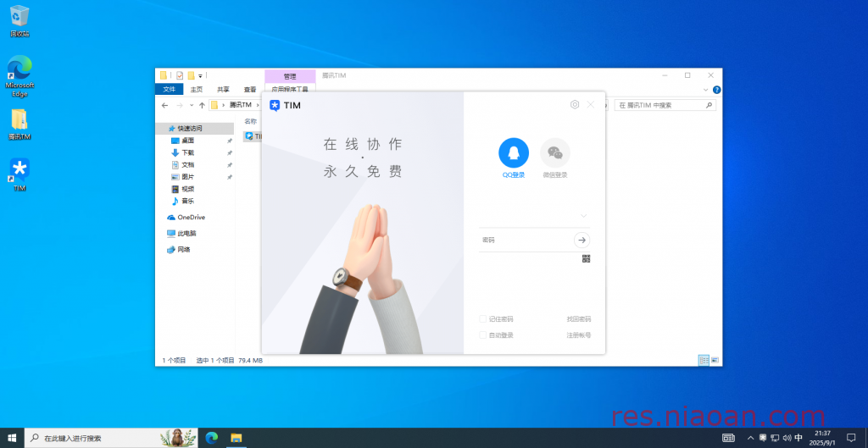Switch to details view in Explorer

click(x=704, y=360)
